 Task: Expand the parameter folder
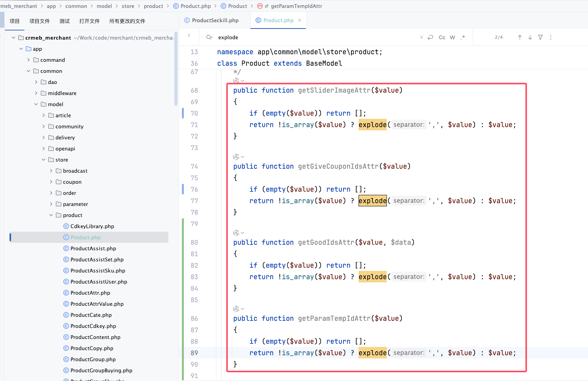click(x=51, y=204)
